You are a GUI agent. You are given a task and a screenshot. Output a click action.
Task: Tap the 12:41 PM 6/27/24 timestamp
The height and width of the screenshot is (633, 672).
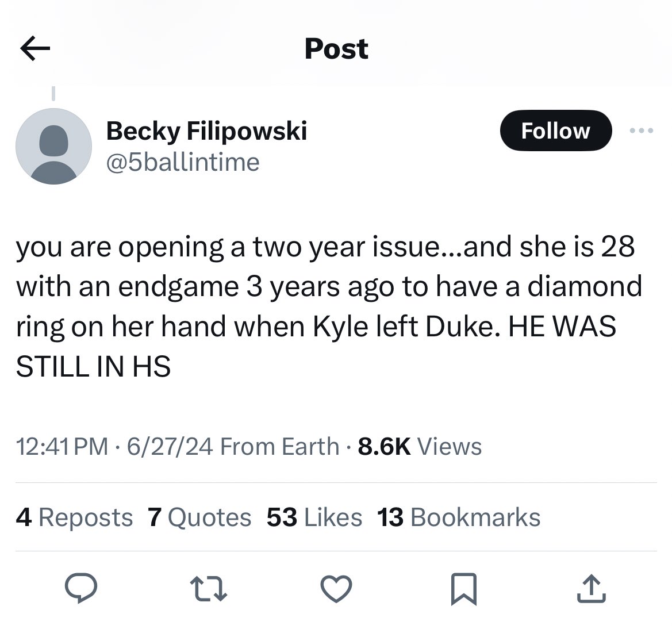[115, 447]
